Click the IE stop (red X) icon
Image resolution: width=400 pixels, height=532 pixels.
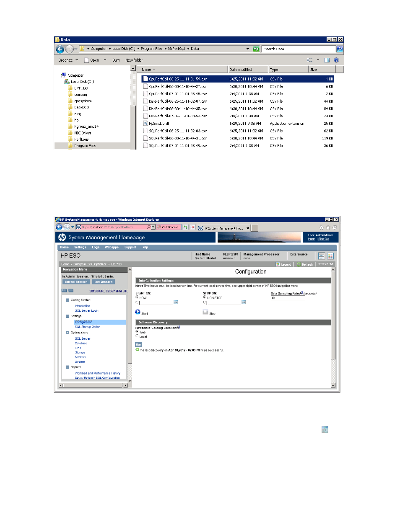(x=192, y=227)
